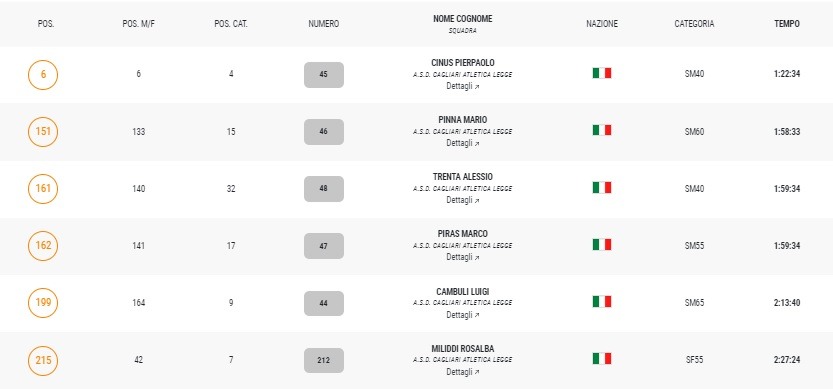Screen dimensions: 833x389
Task: Open Dettagli link for Cinus Pierpaolo
Action: tap(462, 86)
